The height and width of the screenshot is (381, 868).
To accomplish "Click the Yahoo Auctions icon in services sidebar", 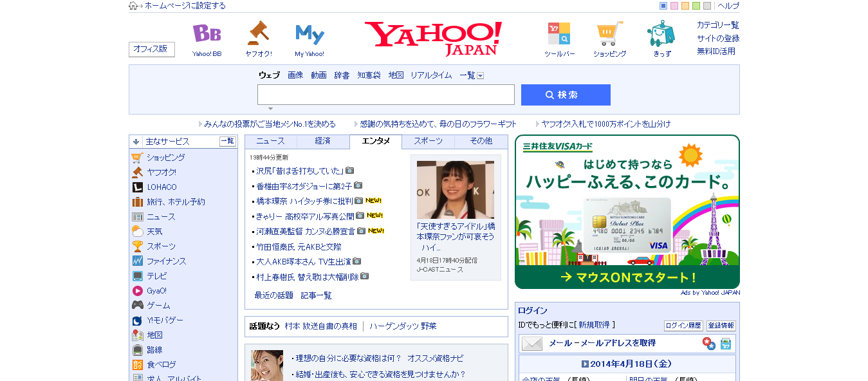I will 137,172.
